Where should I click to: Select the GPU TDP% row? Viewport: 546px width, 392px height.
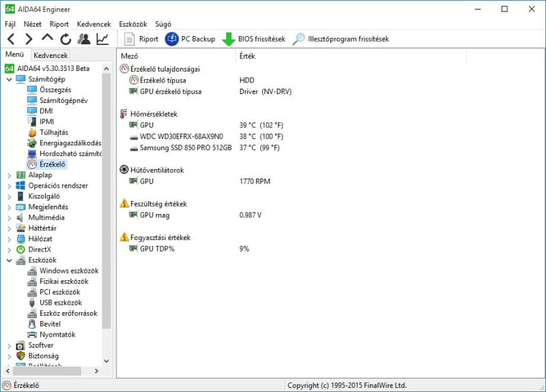pyautogui.click(x=189, y=249)
